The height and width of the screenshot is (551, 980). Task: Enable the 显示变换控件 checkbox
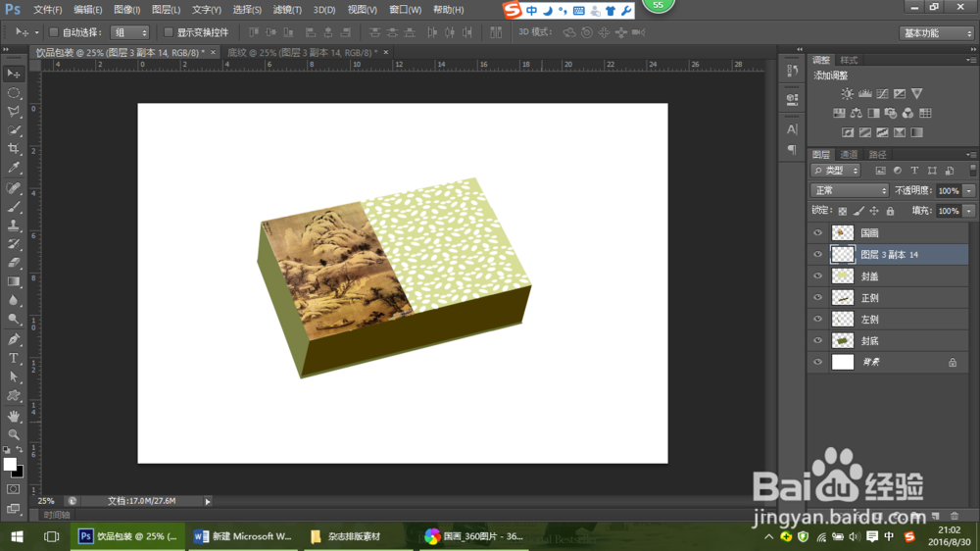click(x=169, y=32)
